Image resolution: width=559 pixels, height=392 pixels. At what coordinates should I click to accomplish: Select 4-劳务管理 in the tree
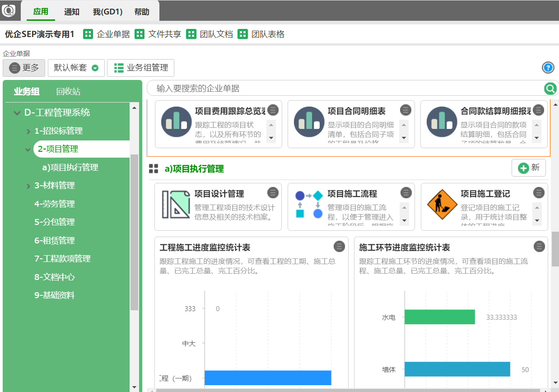pos(55,204)
